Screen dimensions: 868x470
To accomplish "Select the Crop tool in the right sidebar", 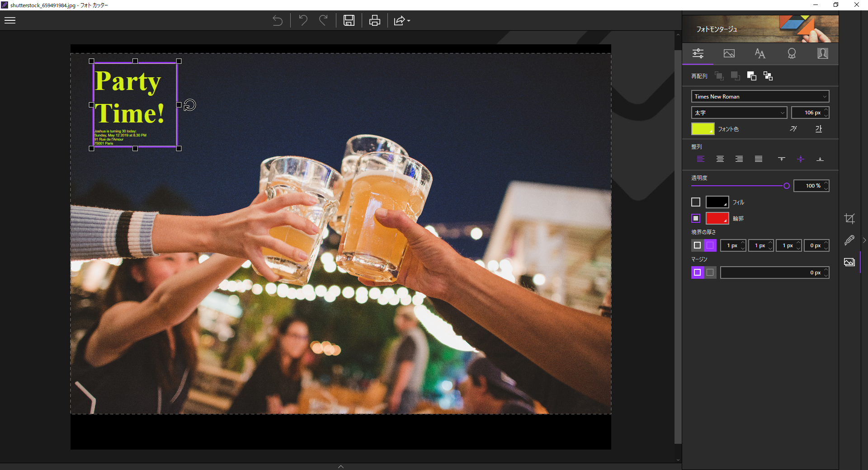I will click(849, 219).
